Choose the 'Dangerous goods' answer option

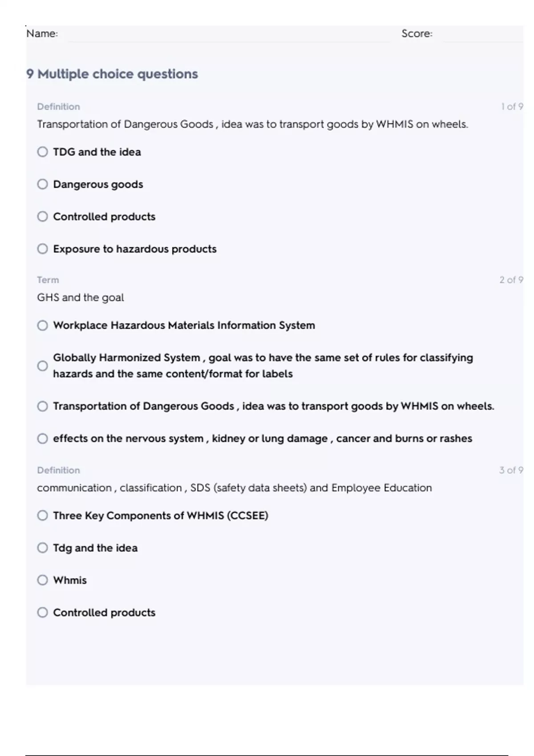click(x=42, y=184)
